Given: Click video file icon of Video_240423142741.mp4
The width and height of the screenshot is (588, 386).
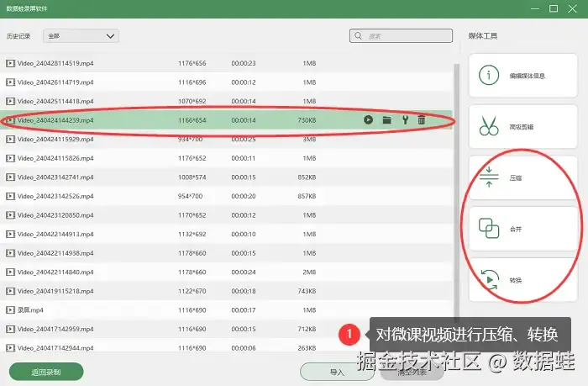Looking at the screenshot, I should point(10,177).
